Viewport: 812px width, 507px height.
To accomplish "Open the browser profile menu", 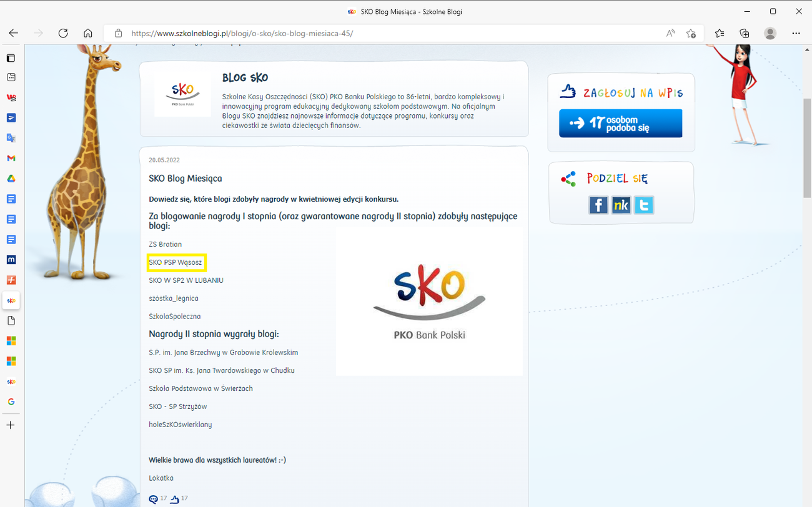I will pyautogui.click(x=770, y=33).
